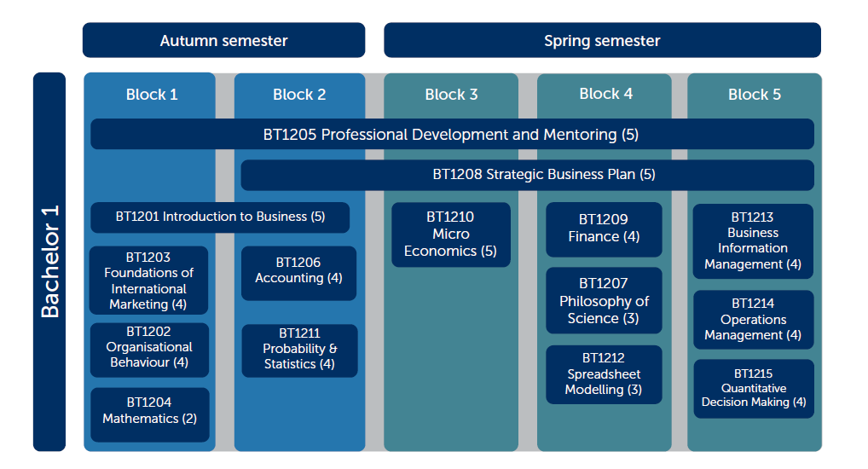Click the BT1209 Finance box

point(604,229)
